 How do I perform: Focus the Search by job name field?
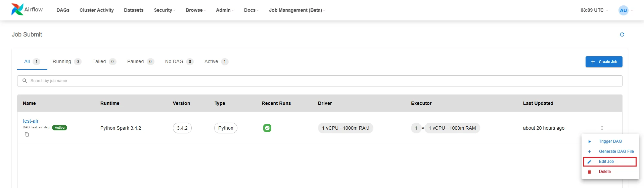coord(320,81)
